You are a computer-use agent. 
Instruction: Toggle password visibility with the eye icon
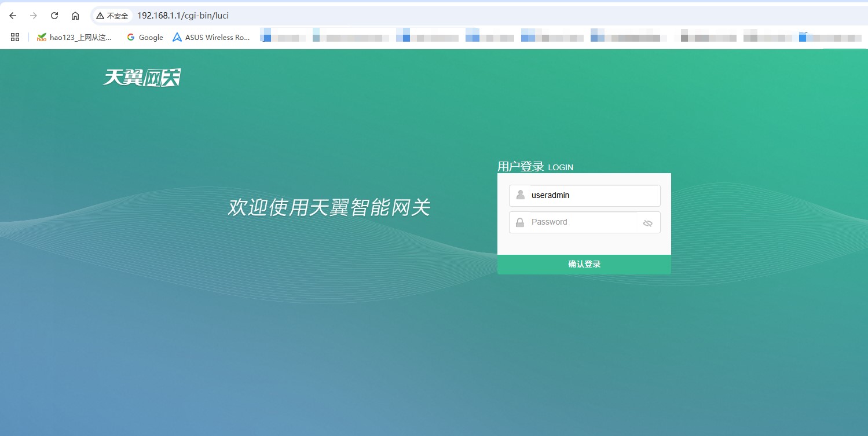pos(648,223)
